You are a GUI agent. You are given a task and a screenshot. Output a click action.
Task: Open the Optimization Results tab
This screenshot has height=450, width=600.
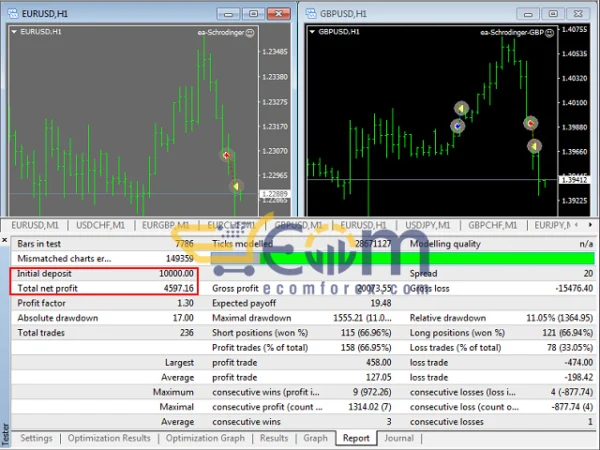[x=109, y=438]
